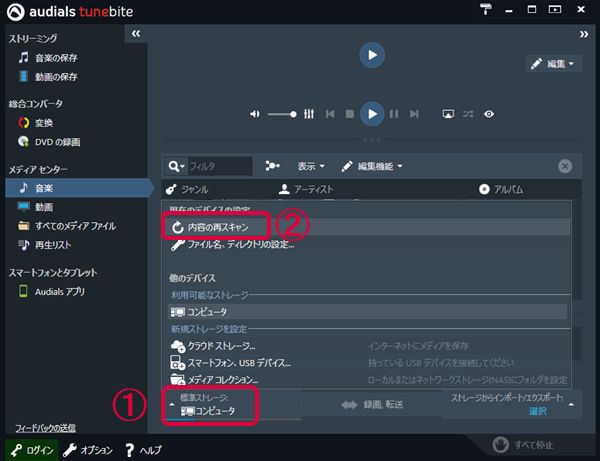
Task: Select 動画 under メディア センター
Action: (36, 207)
